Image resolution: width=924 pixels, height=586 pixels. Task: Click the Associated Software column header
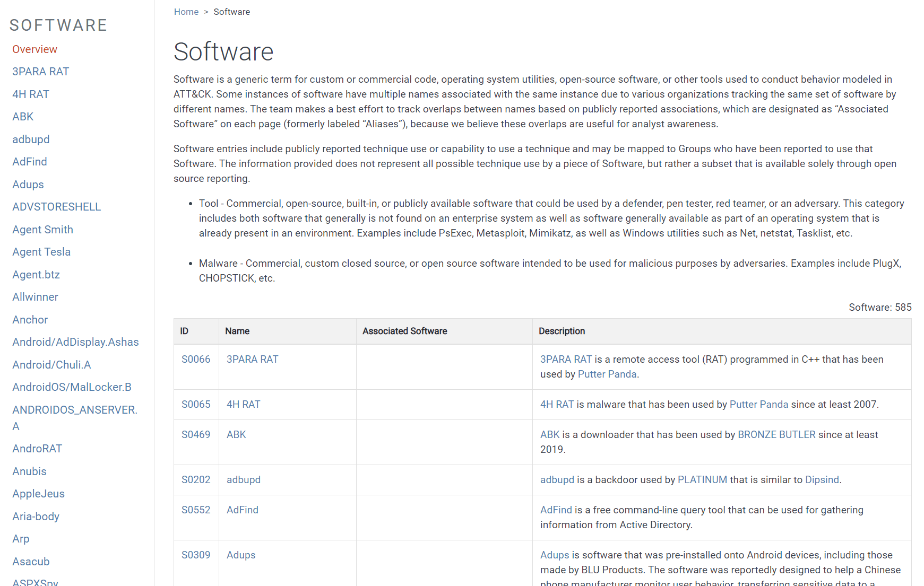point(404,331)
